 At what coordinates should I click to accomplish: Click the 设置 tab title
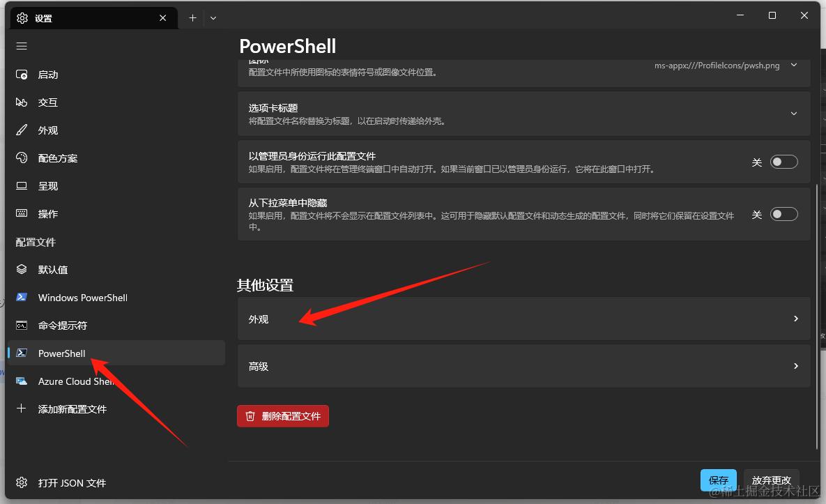tap(43, 18)
